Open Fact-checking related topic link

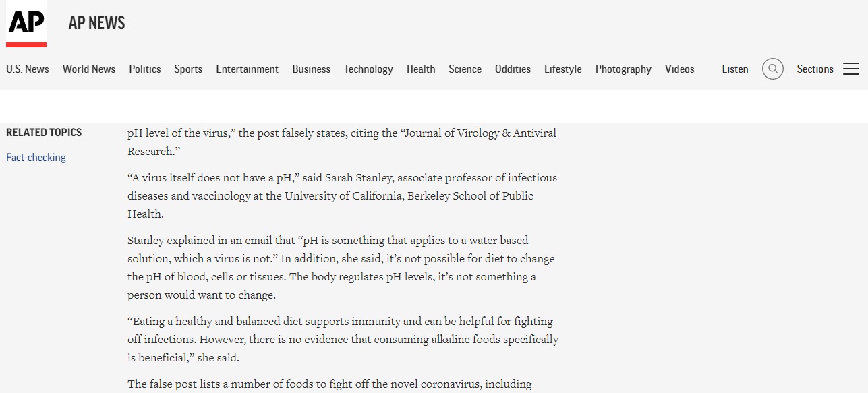pyautogui.click(x=36, y=158)
